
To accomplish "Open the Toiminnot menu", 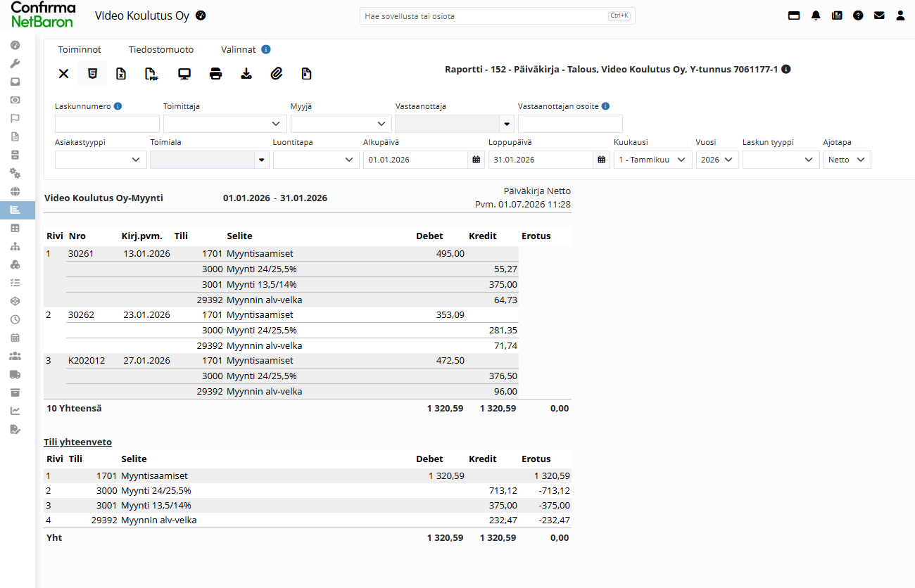I will click(x=80, y=49).
